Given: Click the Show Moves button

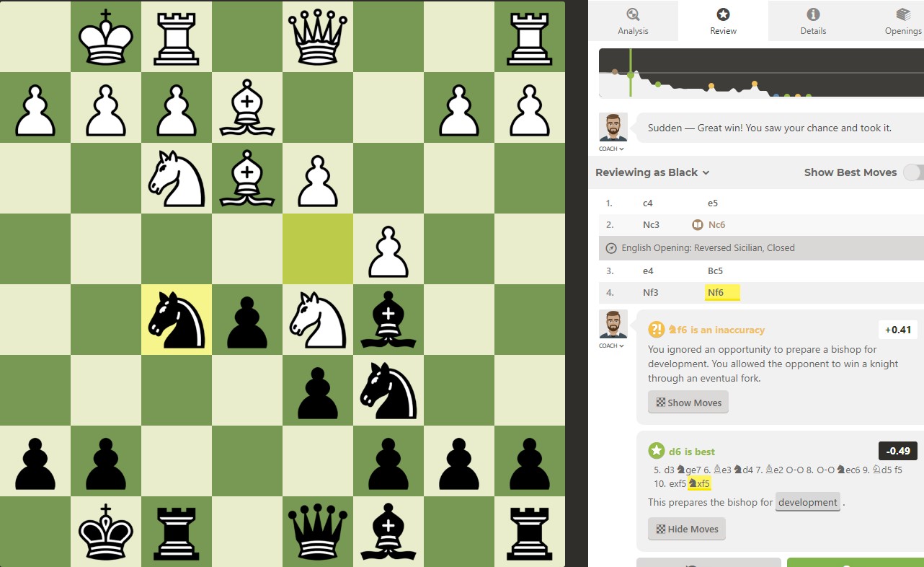Looking at the screenshot, I should pyautogui.click(x=688, y=403).
